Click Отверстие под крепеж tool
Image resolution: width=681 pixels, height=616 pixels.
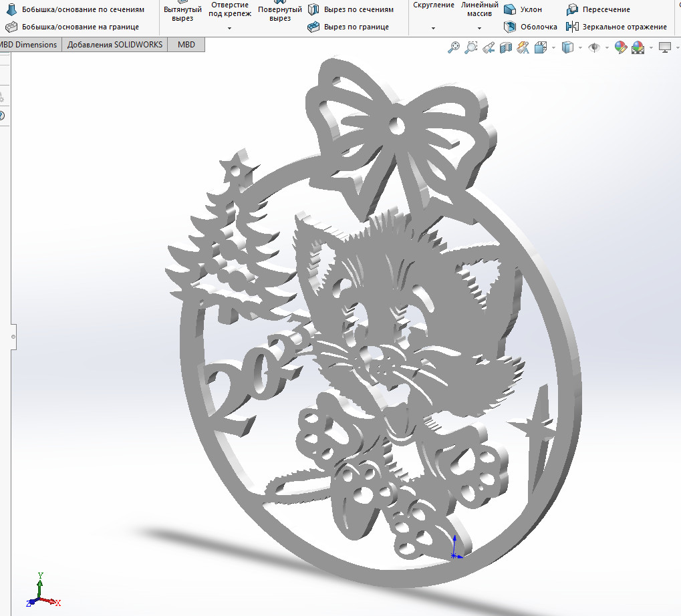(x=230, y=9)
